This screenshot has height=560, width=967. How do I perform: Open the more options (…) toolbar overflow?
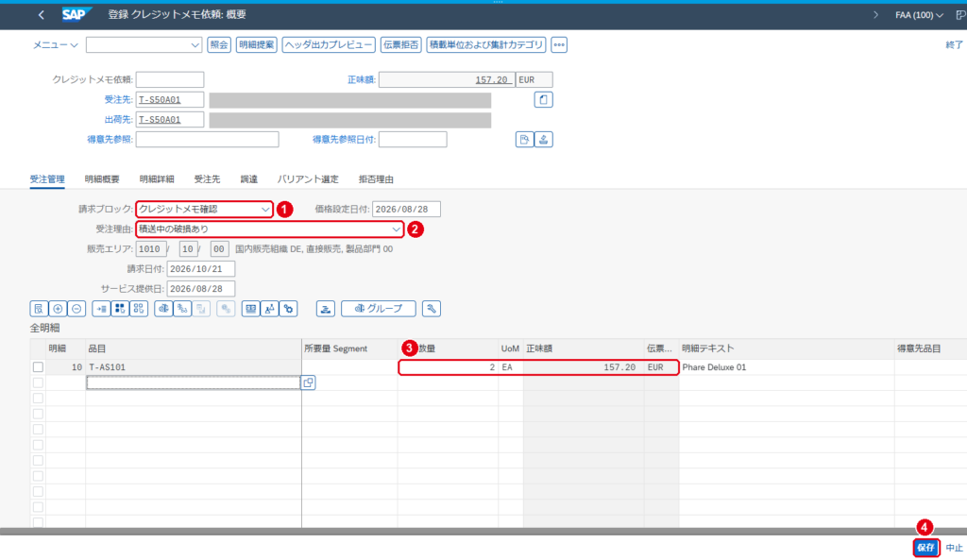[x=559, y=45]
